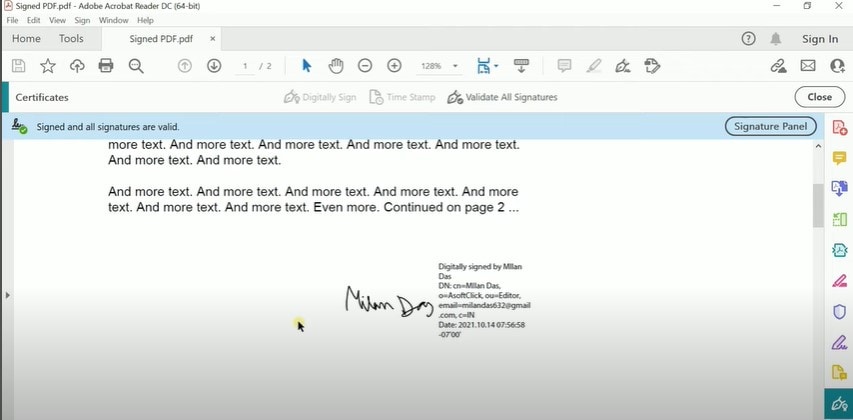
Task: Open Protect shield sidebar tool
Action: point(840,312)
